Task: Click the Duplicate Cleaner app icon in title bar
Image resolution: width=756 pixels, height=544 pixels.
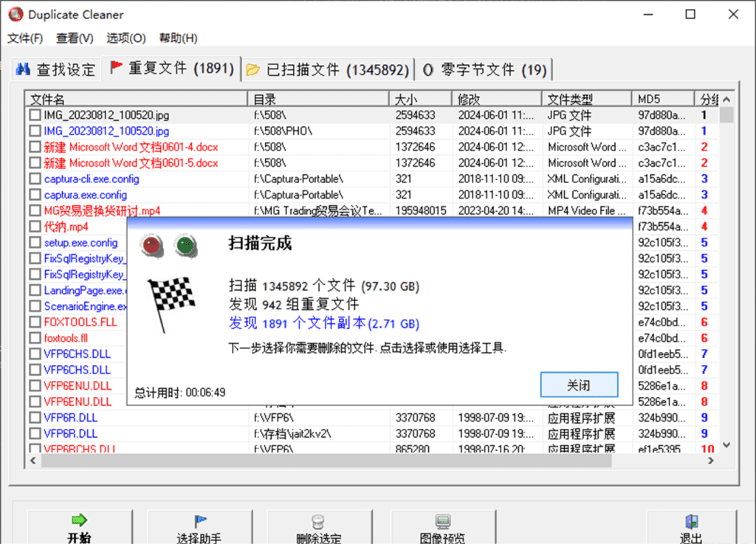Action: (x=16, y=15)
